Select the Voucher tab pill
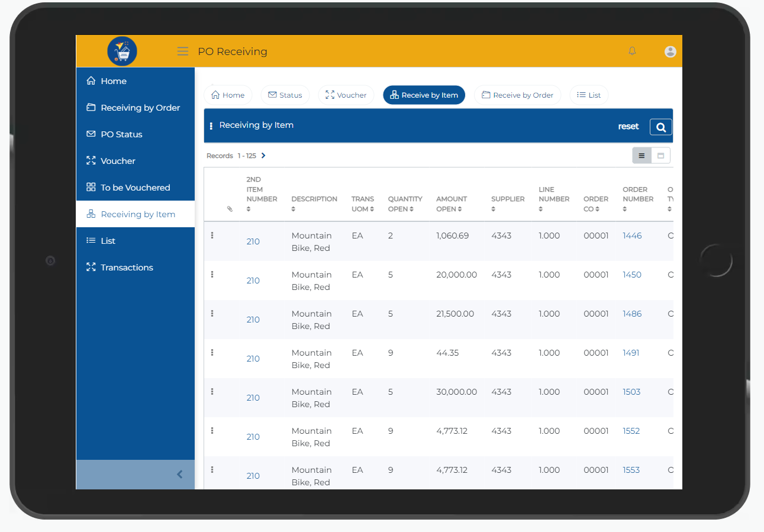 pyautogui.click(x=346, y=95)
